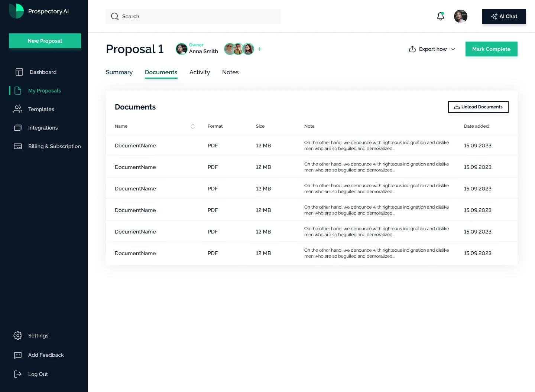Click the Note column header
Screen dimensions: 535x392
coord(309,126)
